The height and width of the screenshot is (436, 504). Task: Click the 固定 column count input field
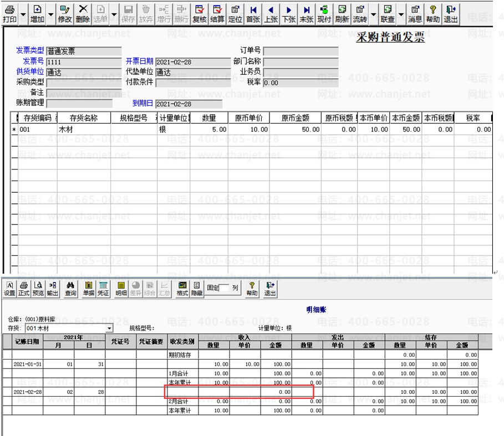pos(224,288)
